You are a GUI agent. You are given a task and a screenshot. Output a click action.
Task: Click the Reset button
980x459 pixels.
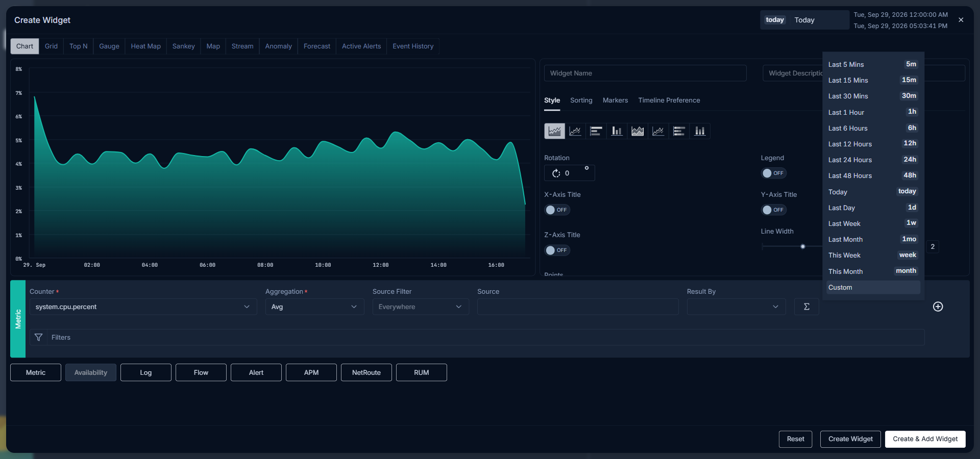click(795, 439)
